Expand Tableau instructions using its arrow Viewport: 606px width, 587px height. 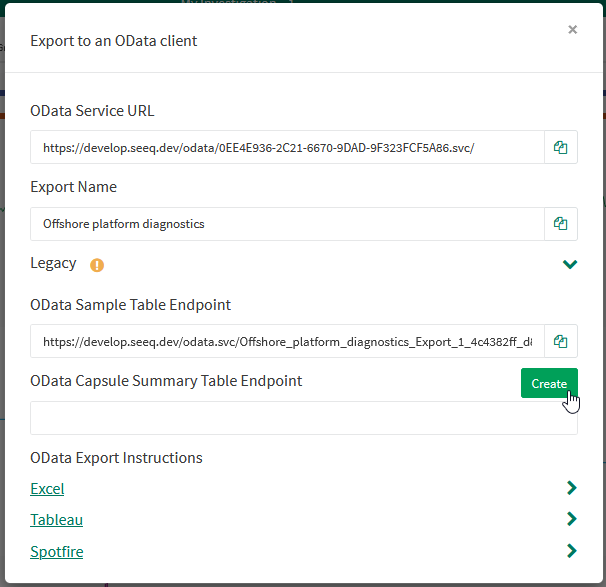(571, 519)
